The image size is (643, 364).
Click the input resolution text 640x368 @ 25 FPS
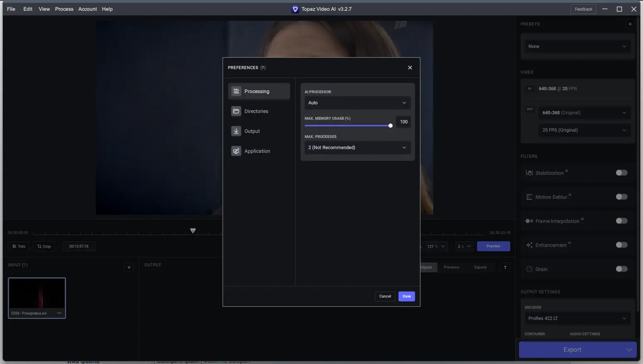click(x=558, y=89)
